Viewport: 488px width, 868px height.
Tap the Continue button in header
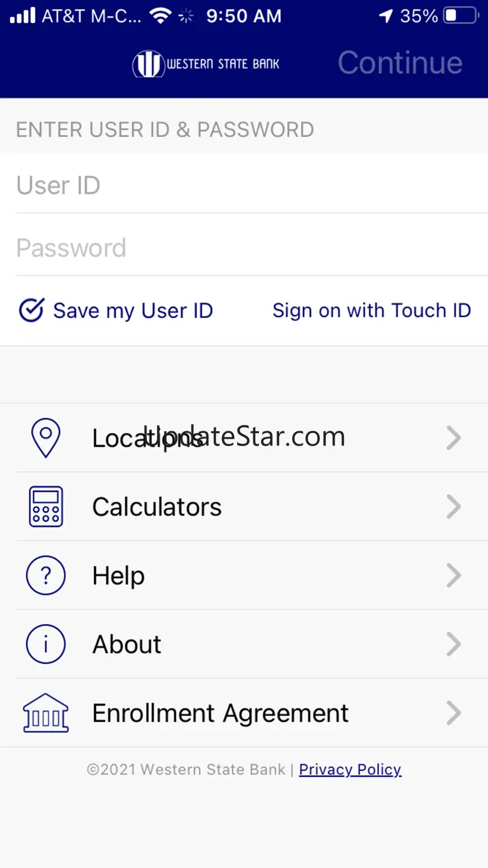400,63
